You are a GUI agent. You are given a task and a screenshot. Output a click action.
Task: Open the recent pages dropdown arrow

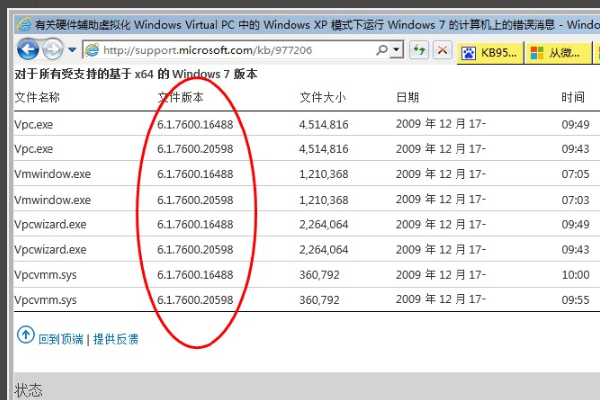coord(72,50)
